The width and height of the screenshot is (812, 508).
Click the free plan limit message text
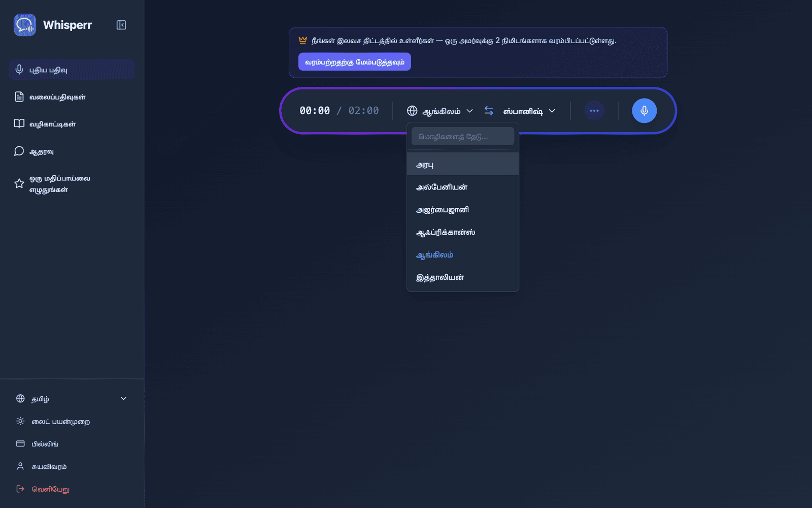click(464, 41)
